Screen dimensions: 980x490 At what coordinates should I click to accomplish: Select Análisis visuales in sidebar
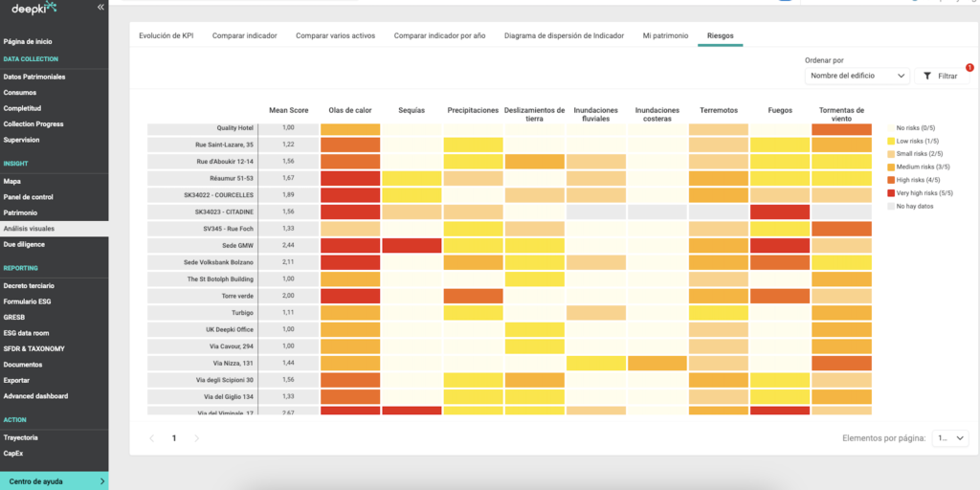click(55, 229)
